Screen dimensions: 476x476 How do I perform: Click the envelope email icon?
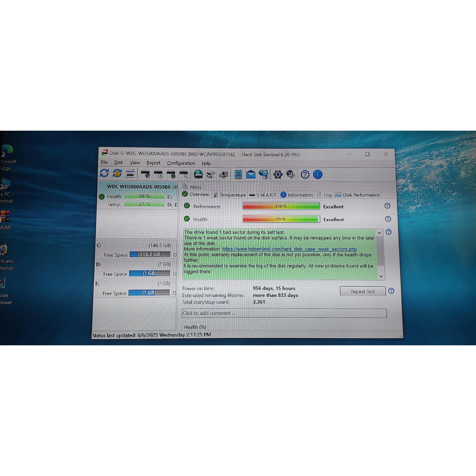(251, 174)
